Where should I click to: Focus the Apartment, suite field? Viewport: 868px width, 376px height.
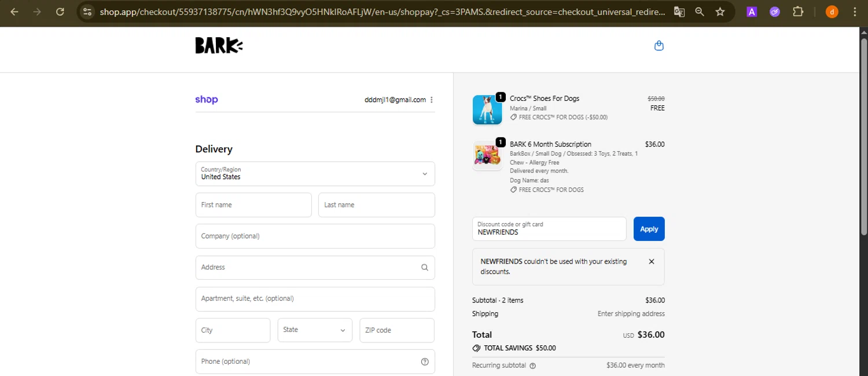click(315, 299)
